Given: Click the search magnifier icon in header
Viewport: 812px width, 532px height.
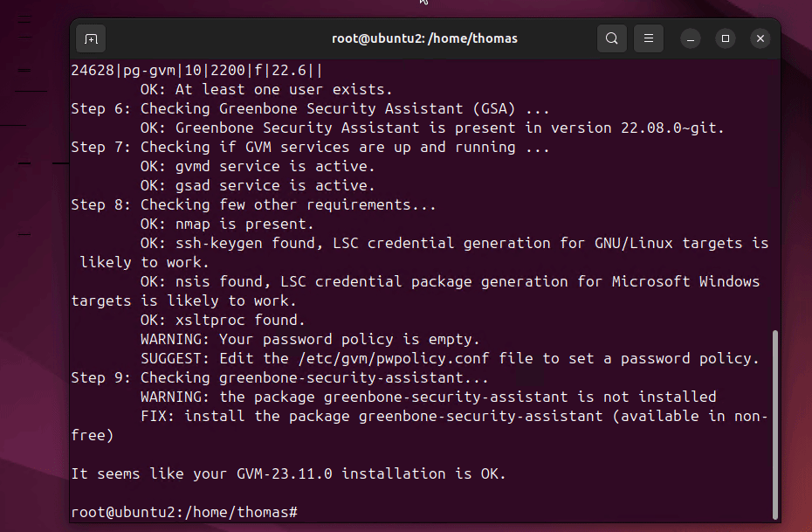Looking at the screenshot, I should click(x=612, y=38).
